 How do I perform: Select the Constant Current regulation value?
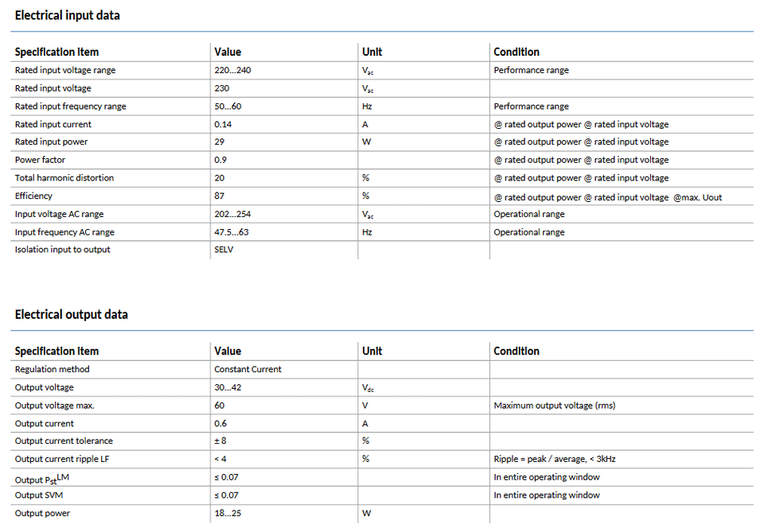248,369
